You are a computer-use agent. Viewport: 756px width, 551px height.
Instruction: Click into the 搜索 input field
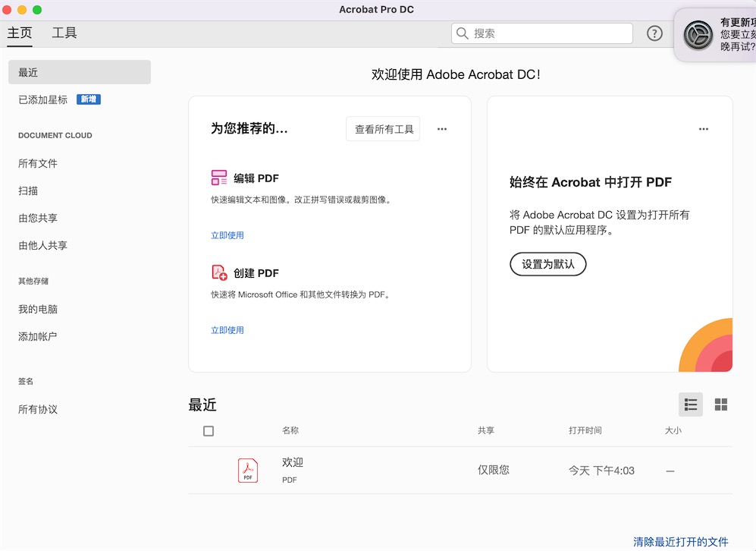coord(542,33)
